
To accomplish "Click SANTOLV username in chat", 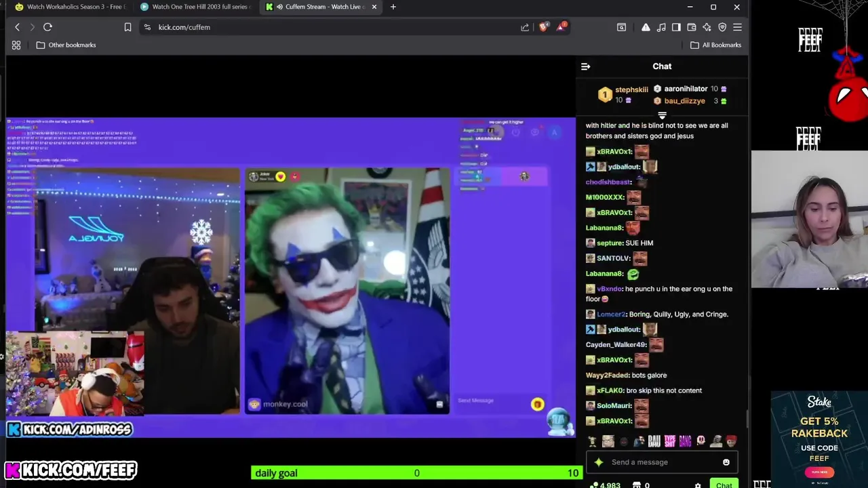I will click(613, 258).
